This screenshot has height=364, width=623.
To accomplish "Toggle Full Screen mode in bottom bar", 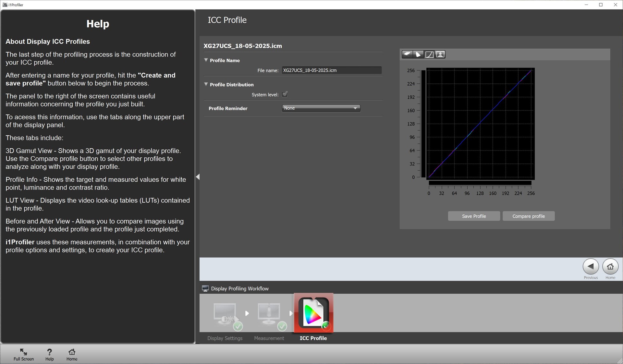I will tap(24, 355).
